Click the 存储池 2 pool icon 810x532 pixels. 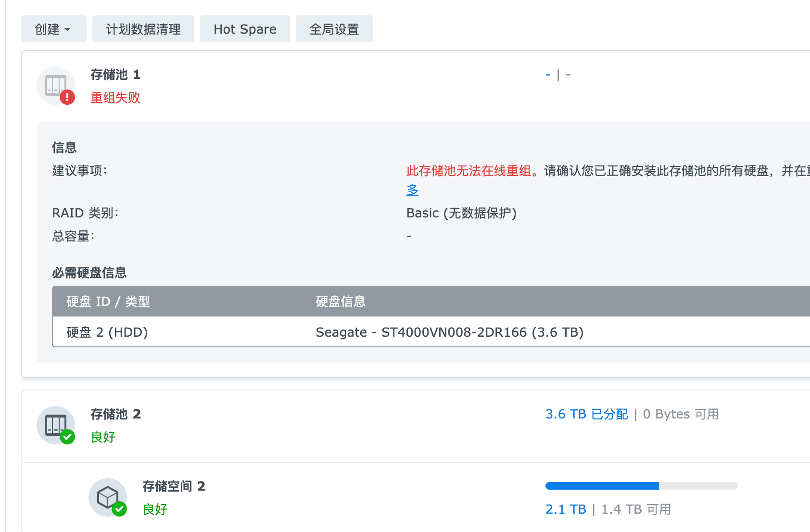click(x=55, y=424)
